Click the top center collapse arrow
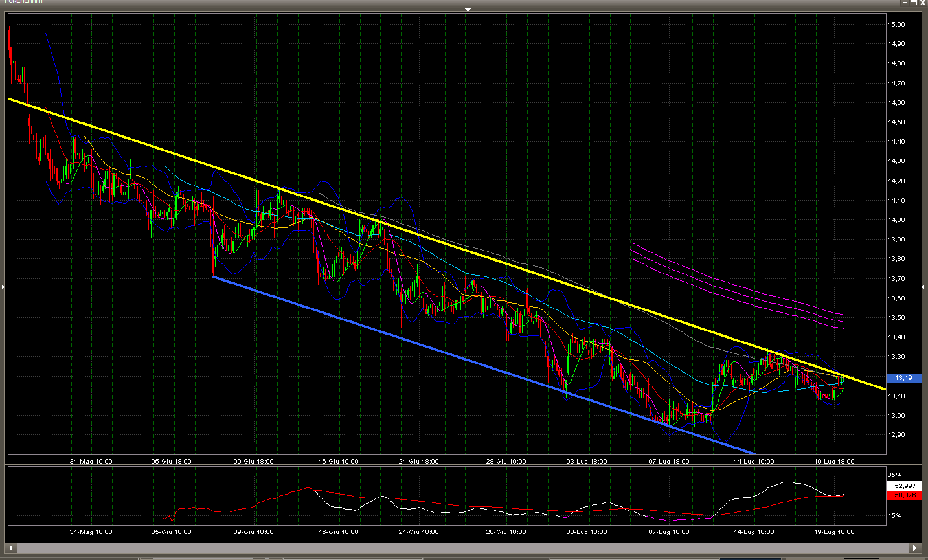This screenshot has height=560, width=928. click(x=468, y=10)
